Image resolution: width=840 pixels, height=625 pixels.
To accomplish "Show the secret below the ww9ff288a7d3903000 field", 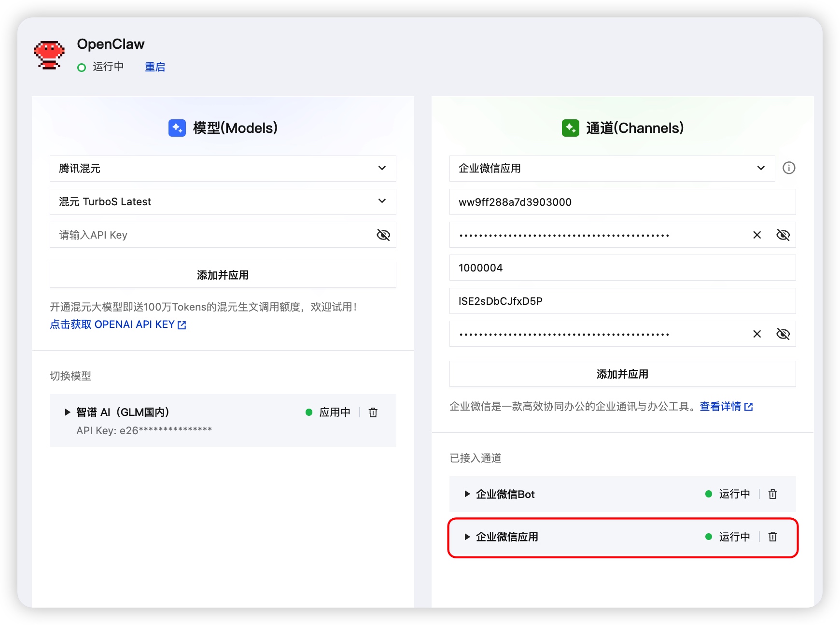I will pyautogui.click(x=783, y=235).
